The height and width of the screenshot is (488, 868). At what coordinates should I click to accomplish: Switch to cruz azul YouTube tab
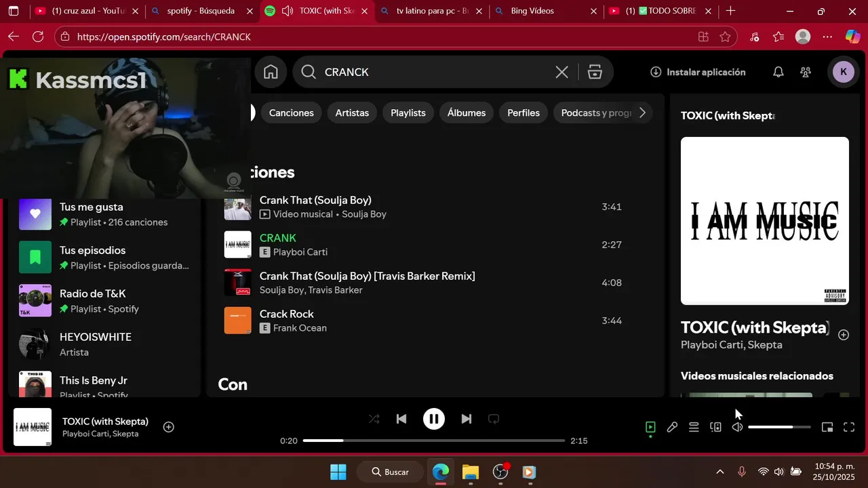click(88, 11)
